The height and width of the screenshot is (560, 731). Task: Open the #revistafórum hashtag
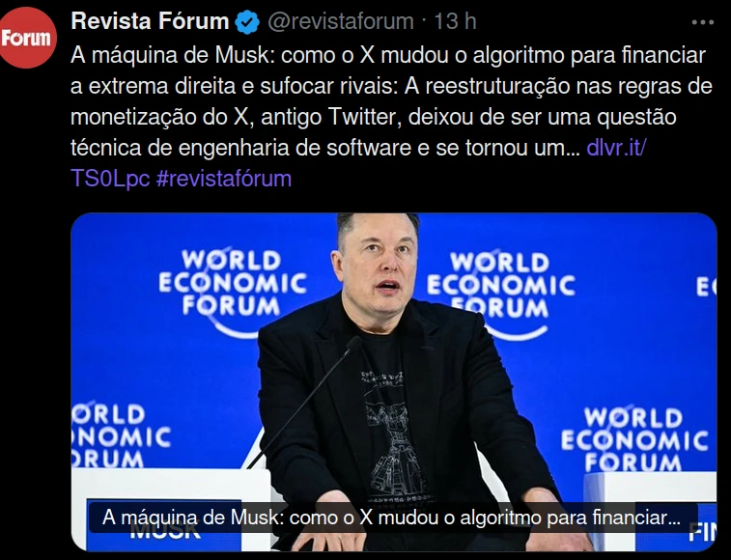224,179
